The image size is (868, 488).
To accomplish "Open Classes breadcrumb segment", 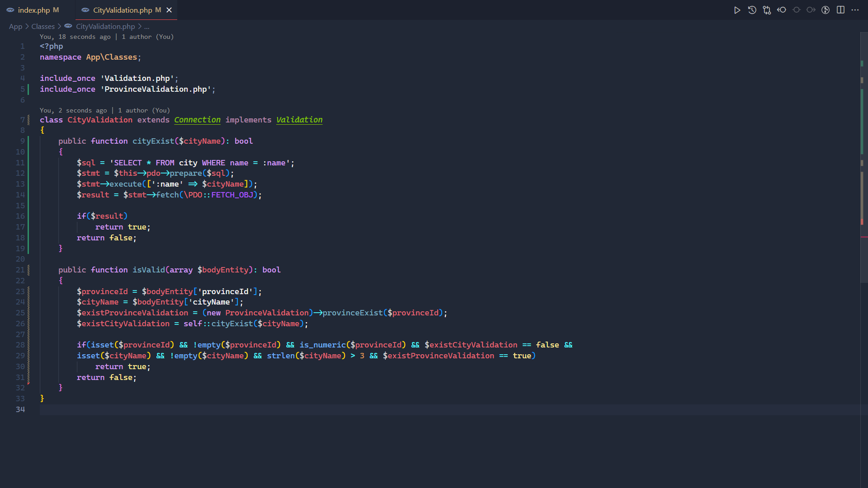I will click(43, 27).
